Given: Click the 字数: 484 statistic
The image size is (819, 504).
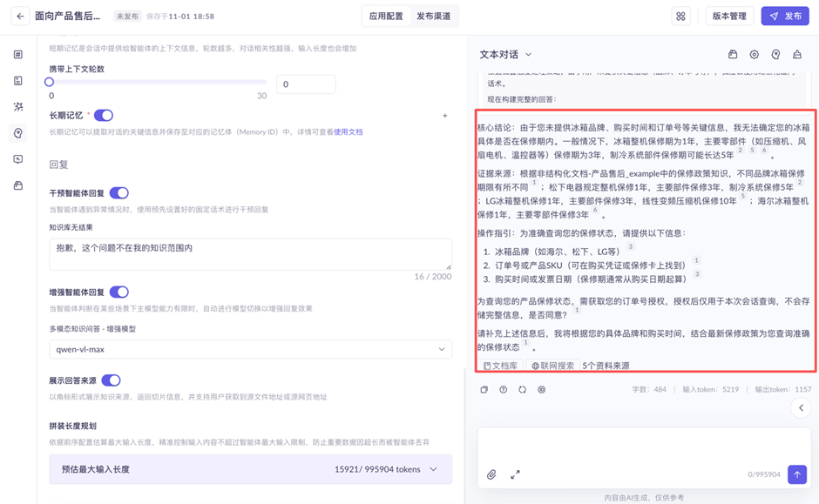Looking at the screenshot, I should coord(649,389).
